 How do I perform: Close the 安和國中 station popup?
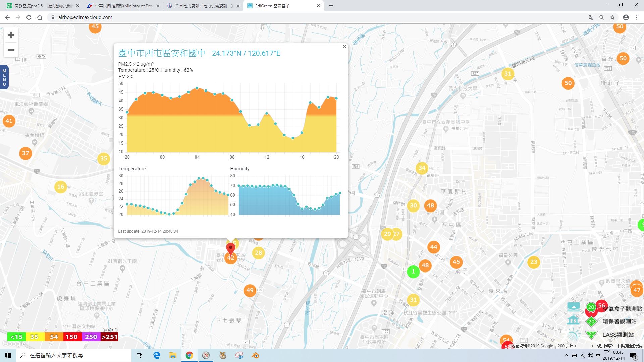pos(344,47)
